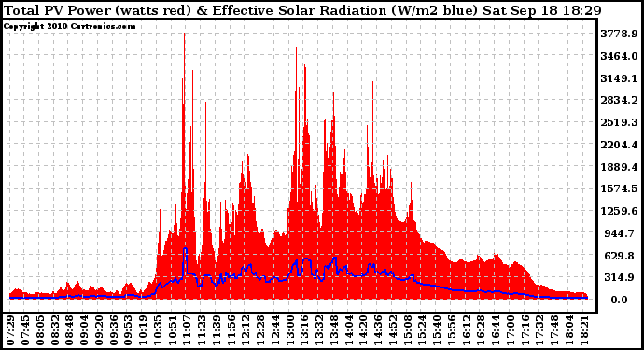Pick the time label 15:08
The image size is (644, 350).
pyautogui.click(x=408, y=330)
